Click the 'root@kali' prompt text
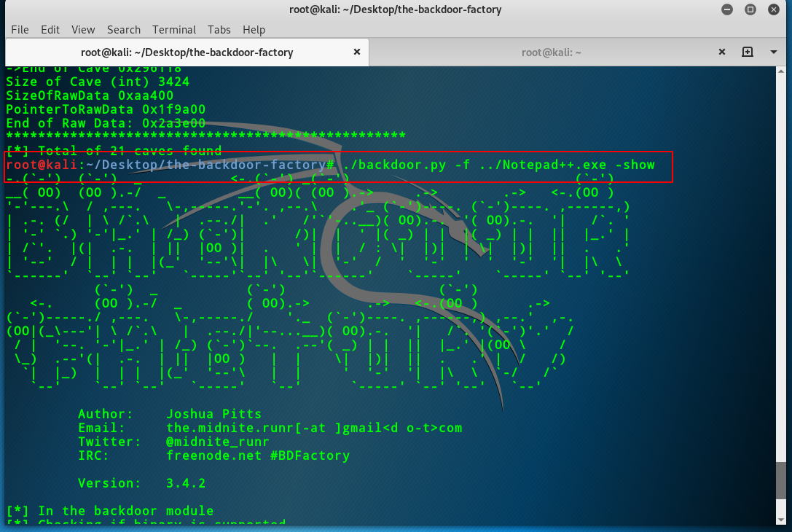The height and width of the screenshot is (532, 792). click(x=42, y=165)
